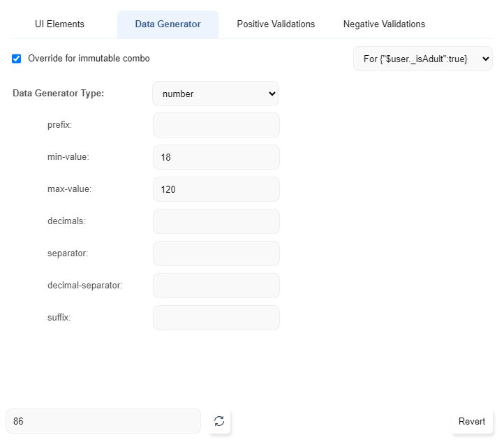Select the Data Generator tab
This screenshot has width=504, height=442.
[168, 24]
